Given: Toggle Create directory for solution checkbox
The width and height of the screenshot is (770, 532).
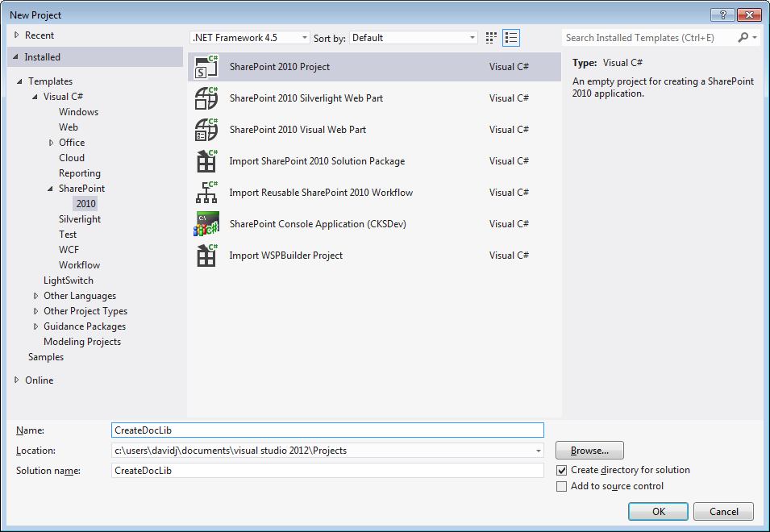Looking at the screenshot, I should click(562, 470).
